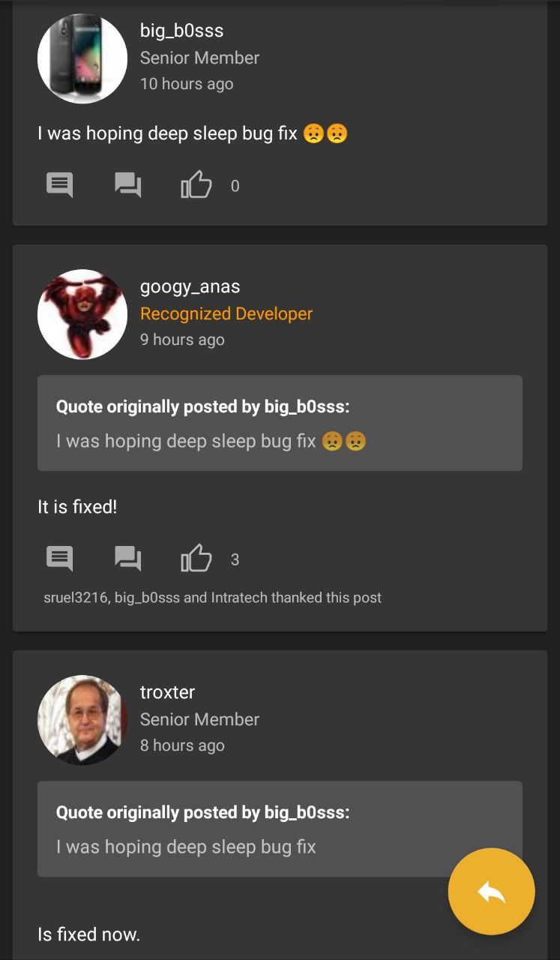Tap the thanks count 3 on googy_anas's post

point(235,559)
